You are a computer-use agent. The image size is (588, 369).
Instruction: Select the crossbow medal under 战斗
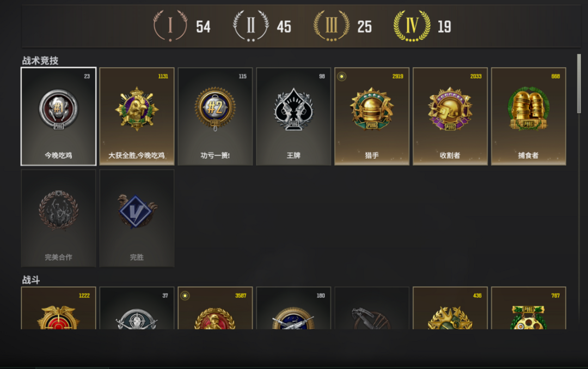coord(372,308)
